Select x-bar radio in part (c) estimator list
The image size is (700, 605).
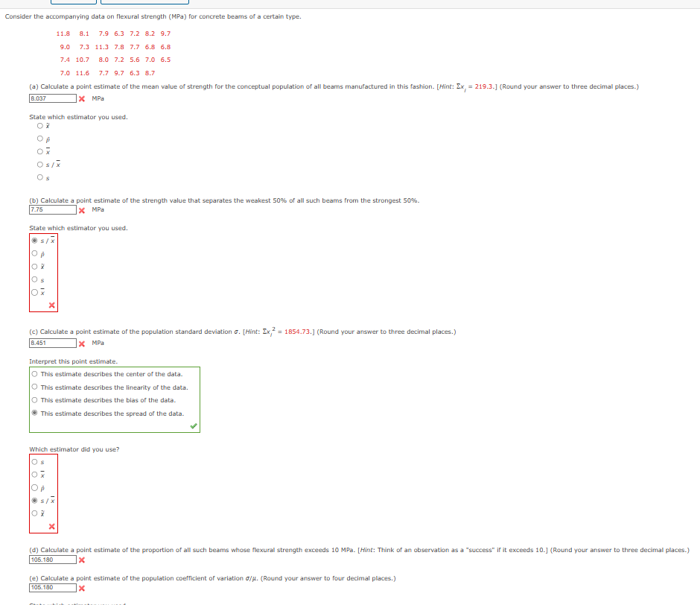click(34, 475)
